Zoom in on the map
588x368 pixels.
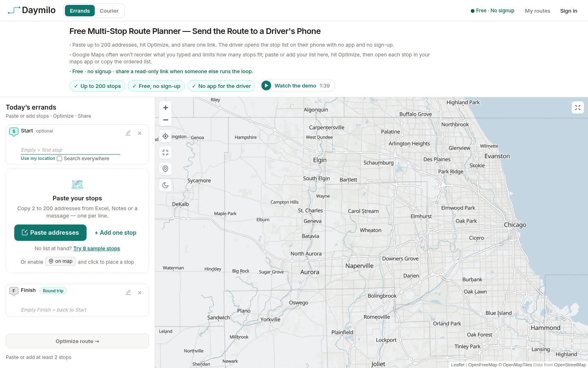coord(165,108)
